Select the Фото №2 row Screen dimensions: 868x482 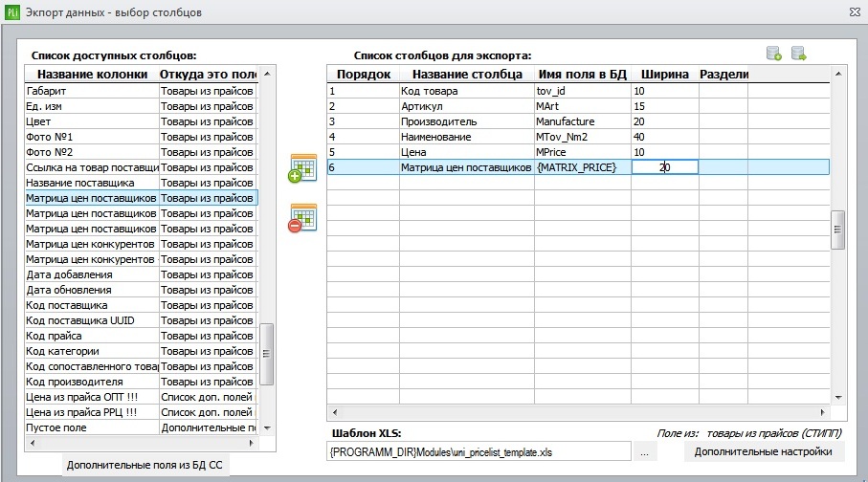tap(142, 152)
